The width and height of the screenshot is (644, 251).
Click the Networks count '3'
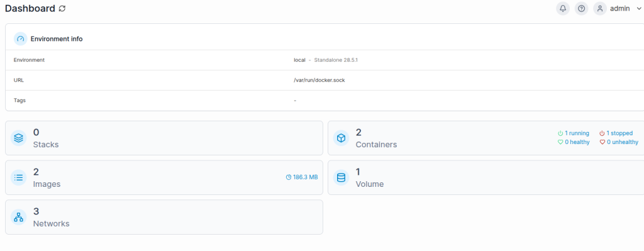click(36, 211)
